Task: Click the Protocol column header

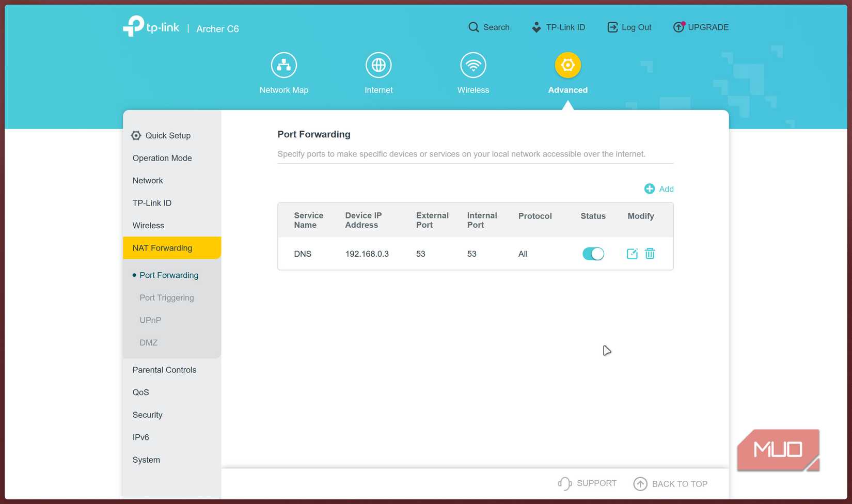Action: click(535, 216)
